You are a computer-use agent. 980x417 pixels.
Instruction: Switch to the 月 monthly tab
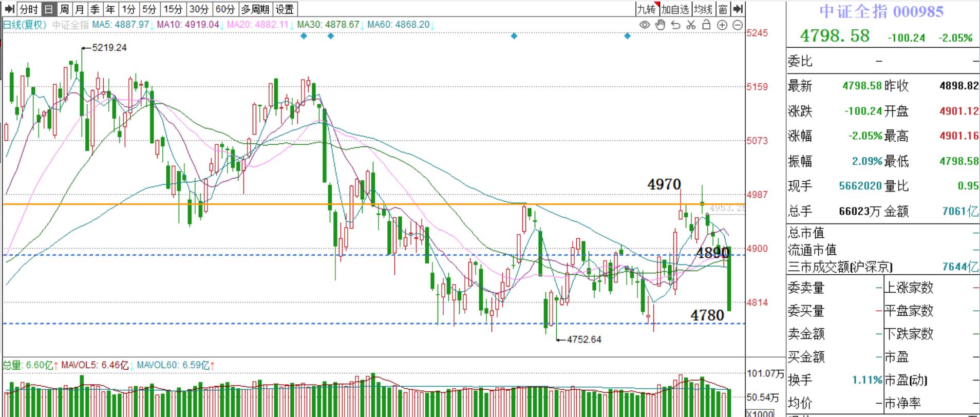(x=80, y=9)
